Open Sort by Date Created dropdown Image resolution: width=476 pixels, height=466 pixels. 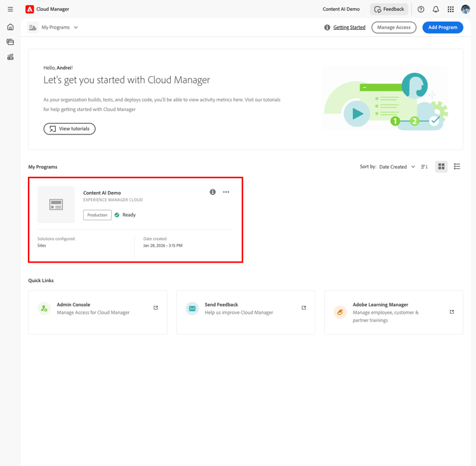[397, 167]
